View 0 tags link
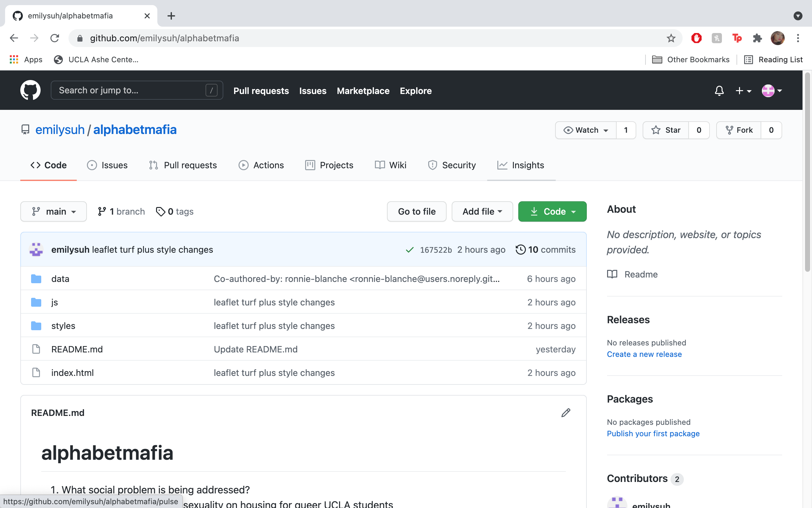Image resolution: width=812 pixels, height=508 pixels. 175,211
